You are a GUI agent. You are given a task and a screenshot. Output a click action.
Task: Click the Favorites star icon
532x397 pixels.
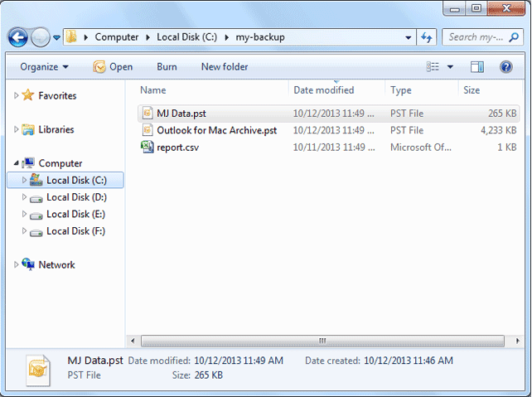tap(28, 95)
